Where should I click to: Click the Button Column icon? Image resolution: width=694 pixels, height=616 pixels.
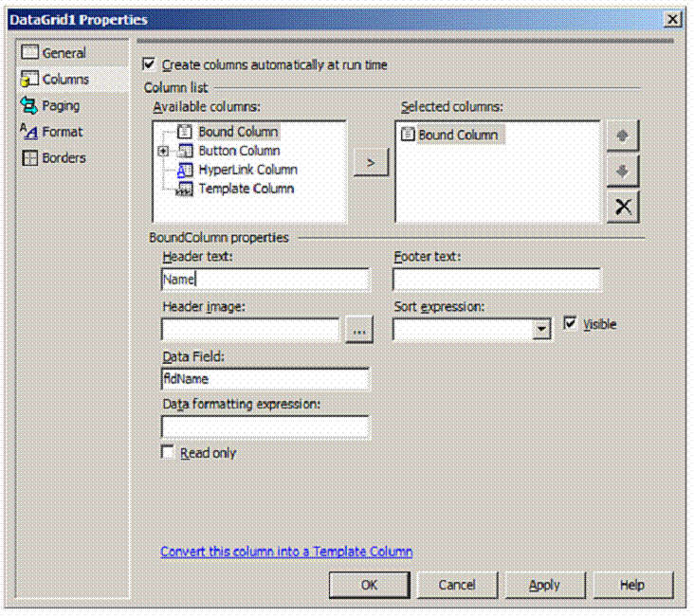(185, 151)
